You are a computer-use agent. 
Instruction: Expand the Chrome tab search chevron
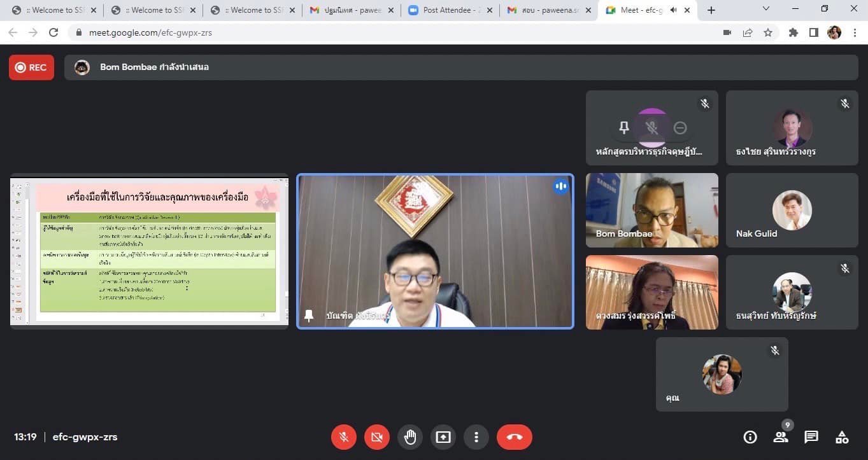[x=766, y=9]
